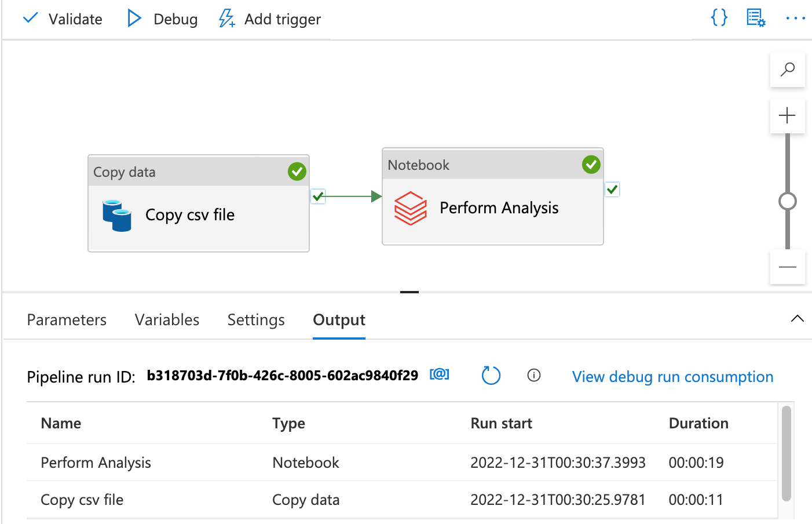Click the Name column header
The width and height of the screenshot is (812, 524).
pyautogui.click(x=61, y=423)
